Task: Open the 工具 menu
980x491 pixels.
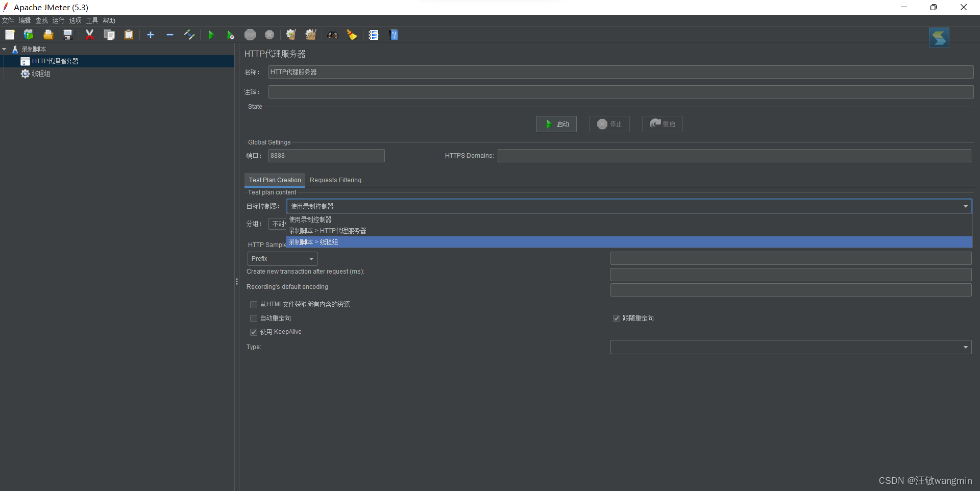Action: coord(92,20)
